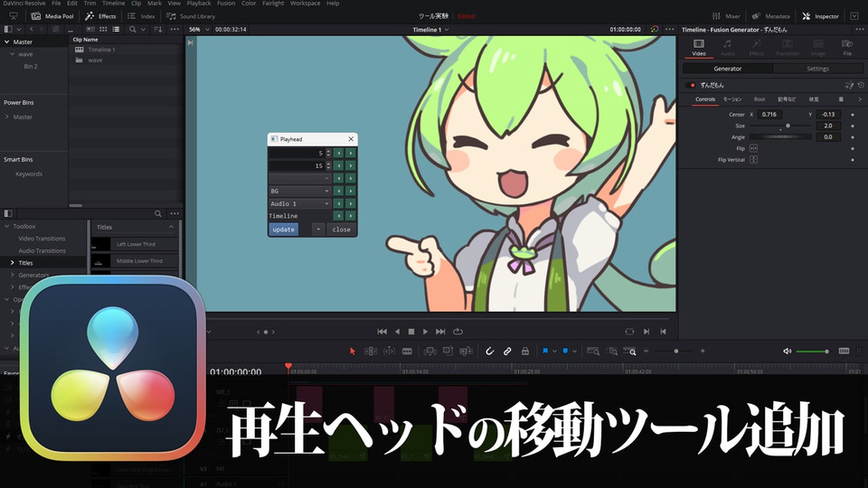This screenshot has height=488, width=868.
Task: Click the Angle value field
Action: click(x=828, y=136)
